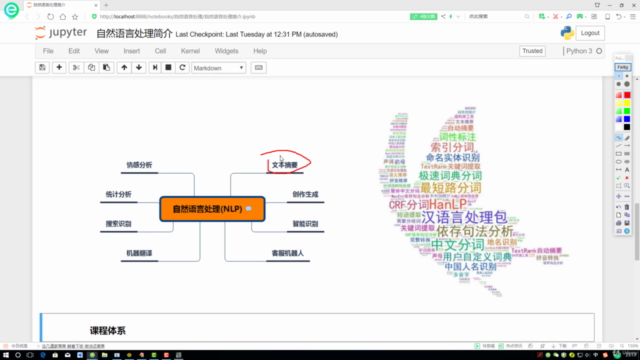Click the Fertig button in drawing palette
Image resolution: width=640 pixels, height=360 pixels.
[x=623, y=67]
